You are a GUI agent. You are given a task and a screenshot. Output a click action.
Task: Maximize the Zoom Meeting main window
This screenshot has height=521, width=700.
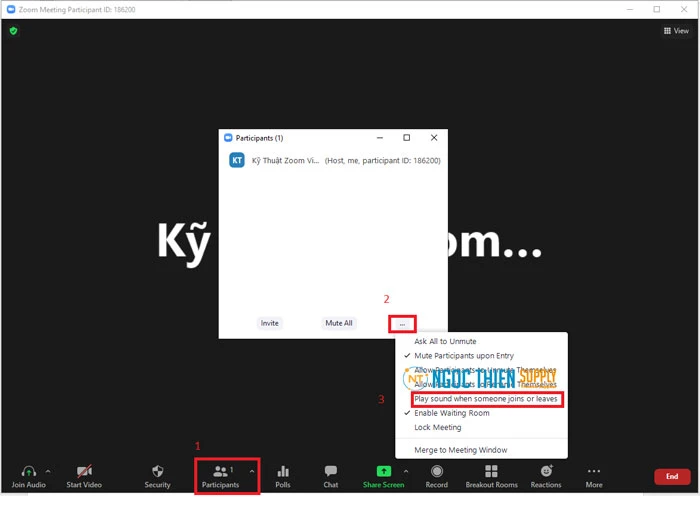(657, 9)
